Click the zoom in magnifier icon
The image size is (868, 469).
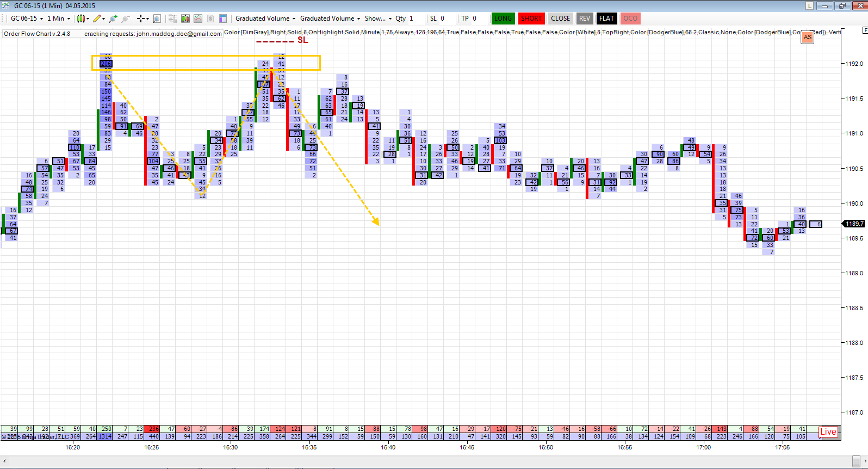(113, 18)
